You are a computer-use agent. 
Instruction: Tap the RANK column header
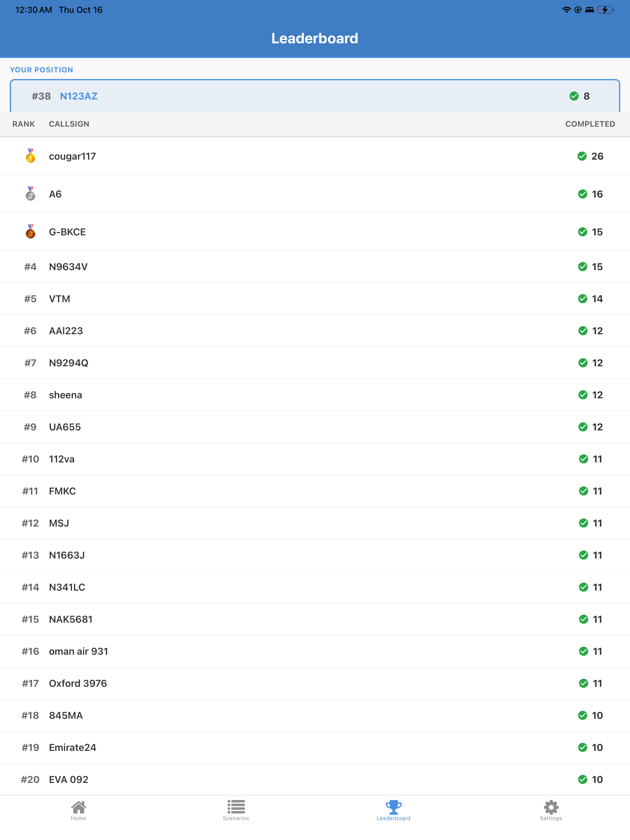point(24,124)
